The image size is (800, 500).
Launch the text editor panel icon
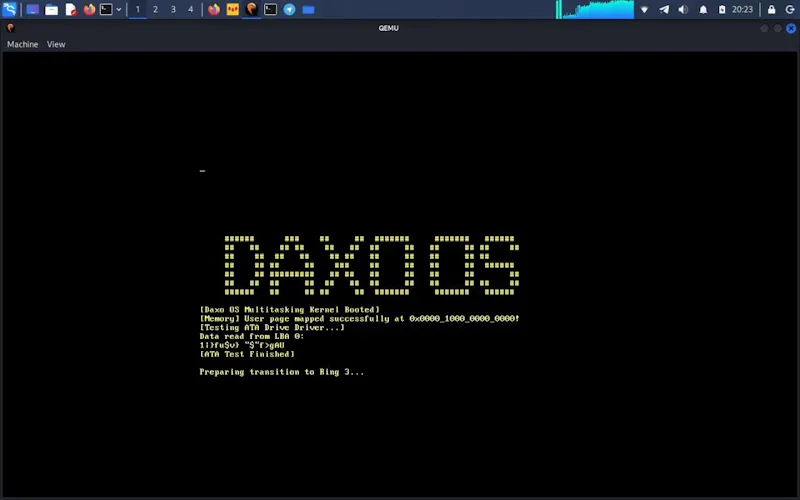coord(71,9)
